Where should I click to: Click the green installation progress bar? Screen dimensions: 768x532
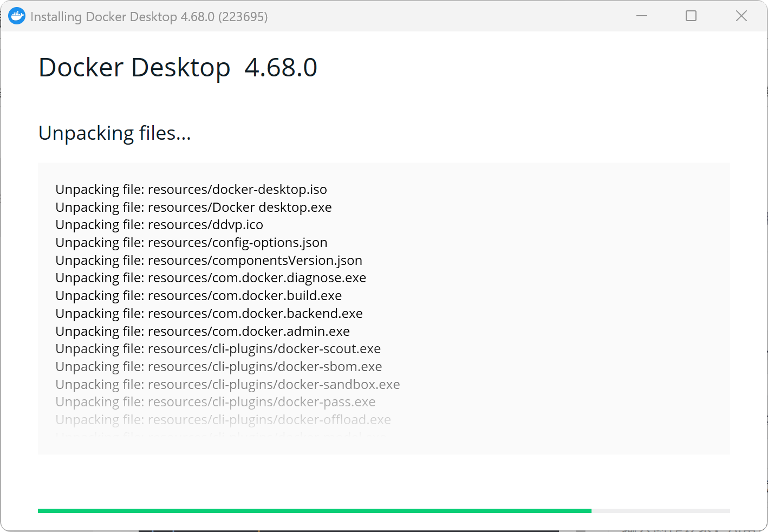pos(384,511)
